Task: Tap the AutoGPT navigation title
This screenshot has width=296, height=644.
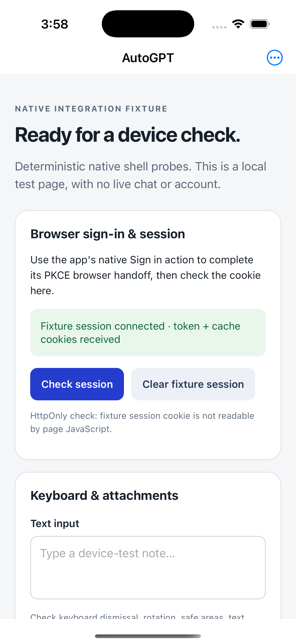Action: pos(148,58)
